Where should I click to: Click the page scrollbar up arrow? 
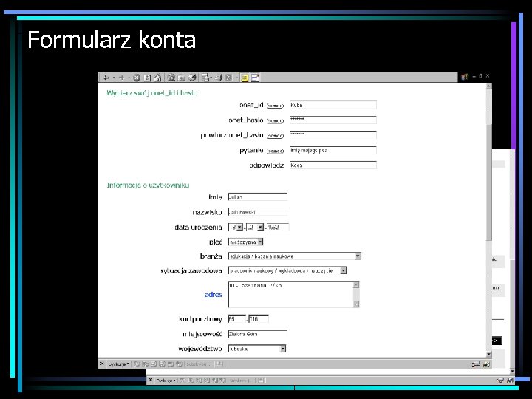(x=489, y=86)
